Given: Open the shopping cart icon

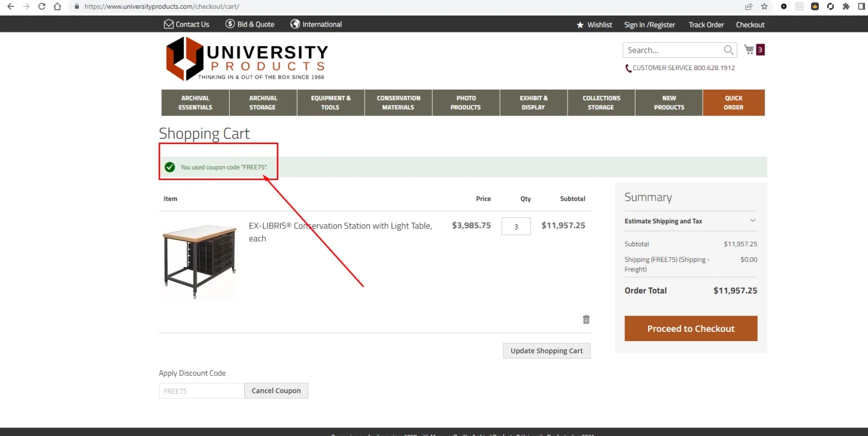Looking at the screenshot, I should click(749, 50).
